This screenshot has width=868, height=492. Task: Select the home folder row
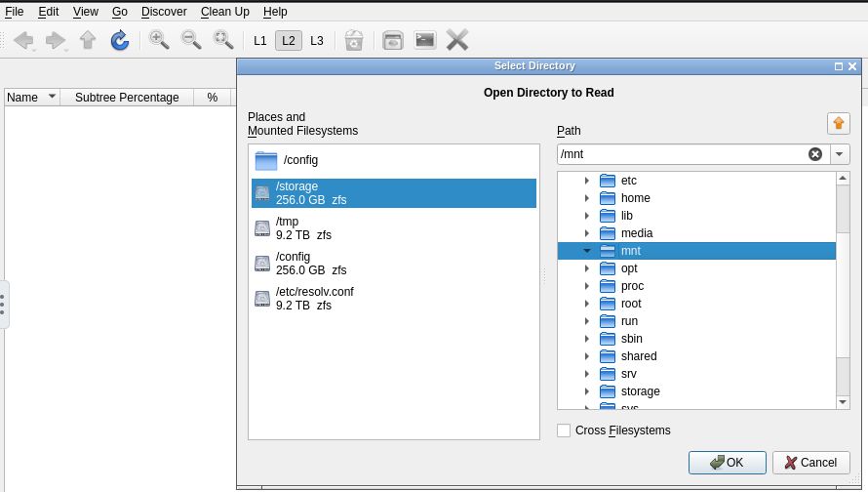696,198
